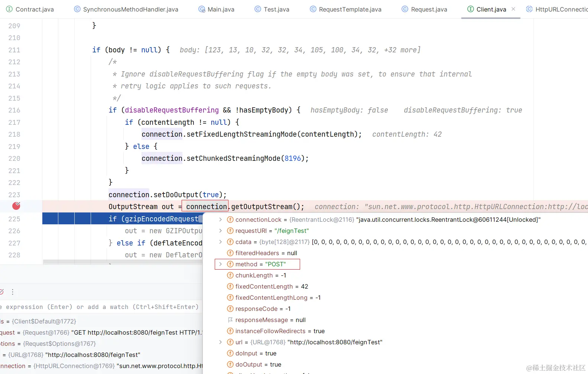Expand the url field node
Viewport: 588px width, 374px height.
220,342
